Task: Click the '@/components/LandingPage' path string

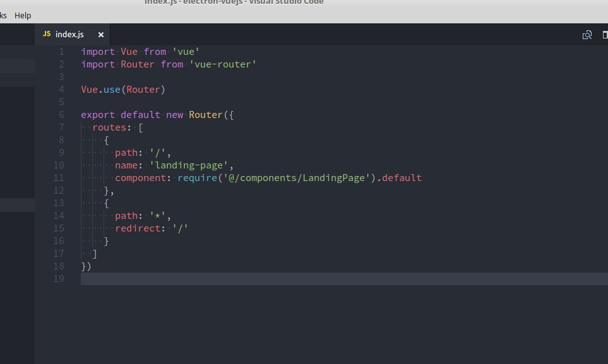Action: tap(297, 178)
